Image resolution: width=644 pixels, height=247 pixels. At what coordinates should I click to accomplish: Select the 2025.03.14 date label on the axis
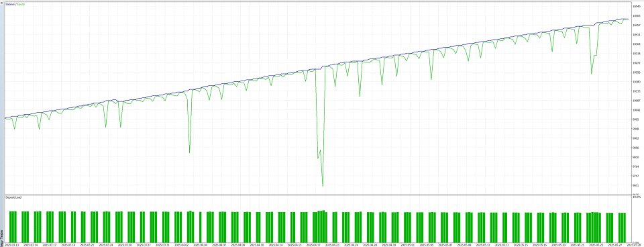(31, 244)
